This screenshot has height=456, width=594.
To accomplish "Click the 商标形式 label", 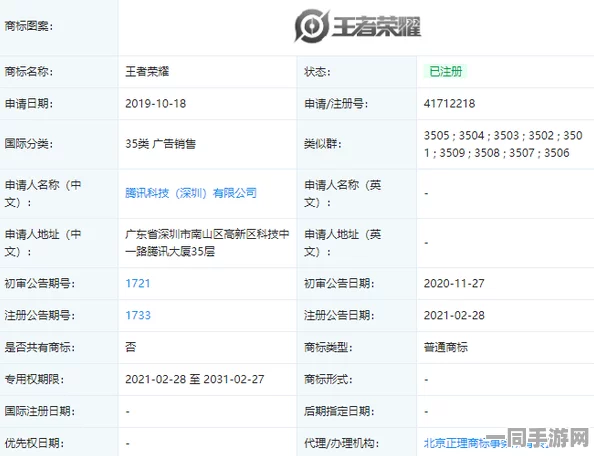I will pos(328,379).
